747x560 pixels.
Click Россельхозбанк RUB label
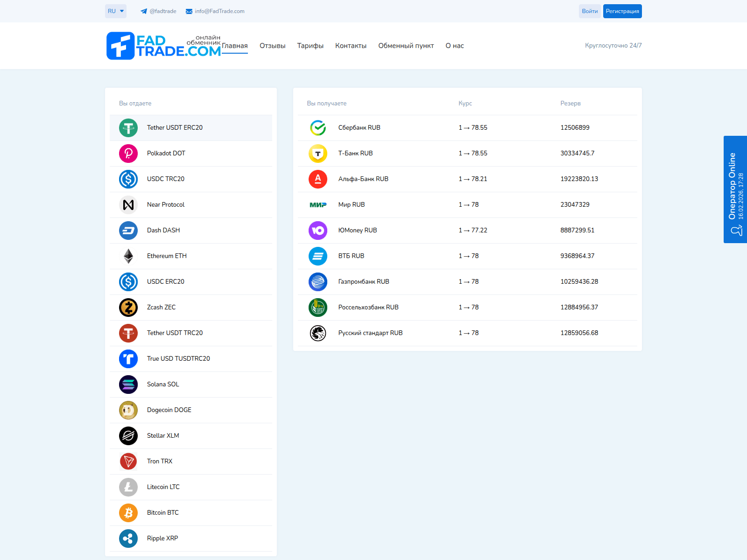click(368, 308)
